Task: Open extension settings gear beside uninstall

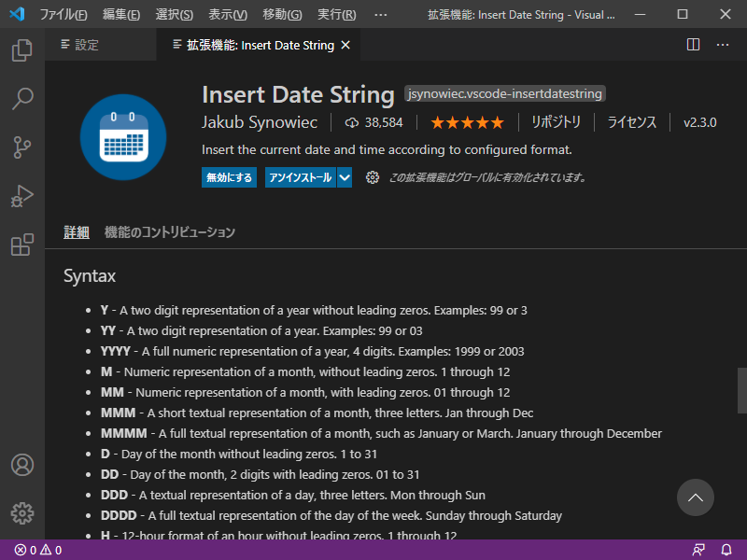Action: (x=373, y=177)
